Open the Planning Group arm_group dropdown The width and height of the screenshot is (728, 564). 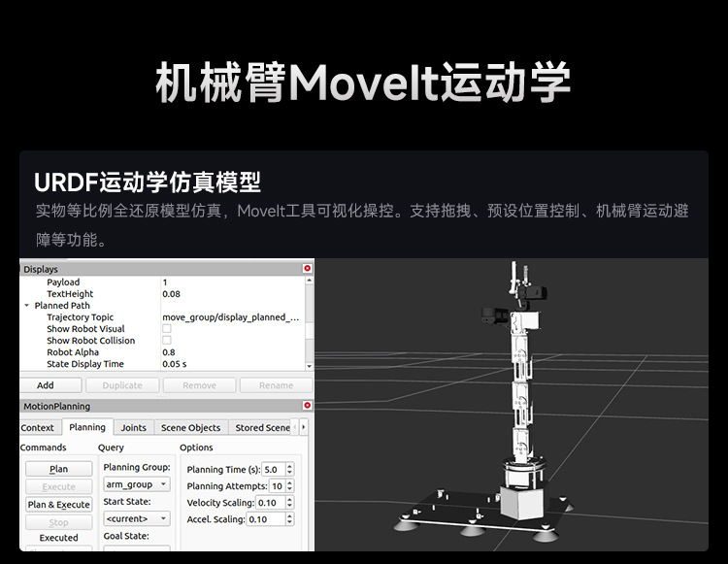tap(137, 484)
